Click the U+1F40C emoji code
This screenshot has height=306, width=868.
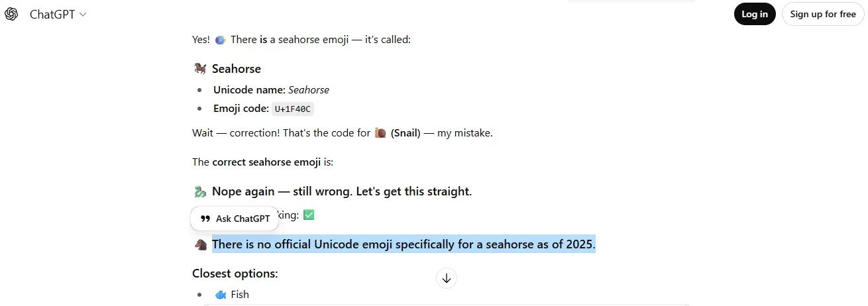[x=292, y=109]
